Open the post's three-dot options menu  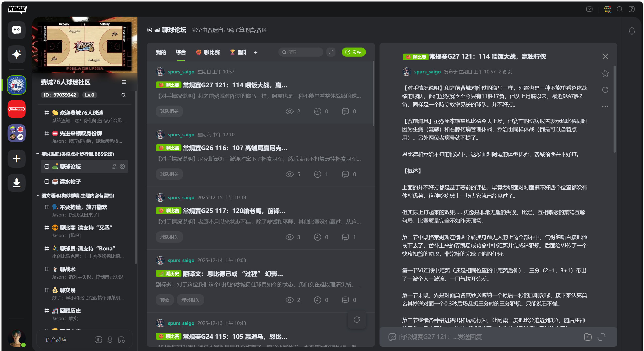(x=605, y=106)
